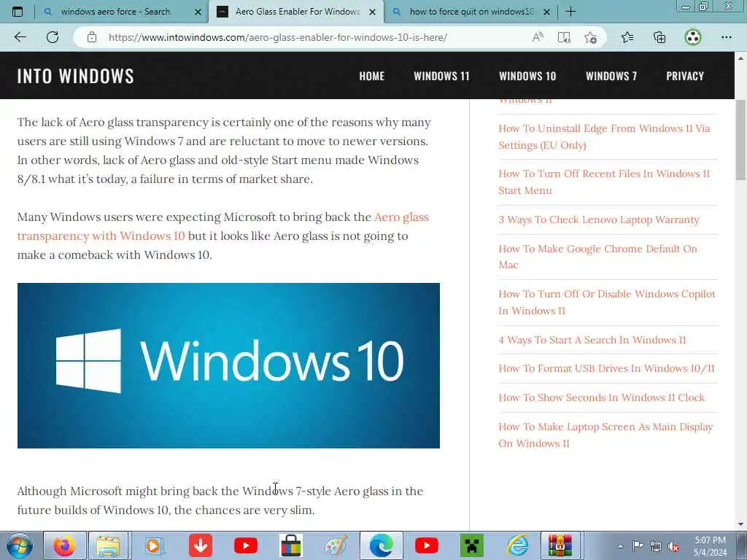Switch to 'how to force quit on windows10' tab
The height and width of the screenshot is (560, 747).
tap(472, 12)
